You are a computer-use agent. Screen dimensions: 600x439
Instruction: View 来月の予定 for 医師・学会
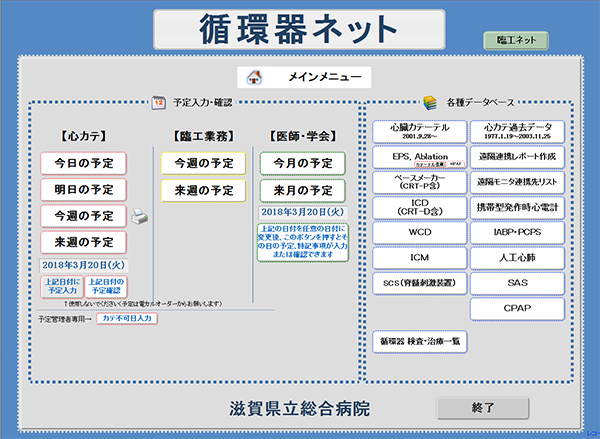pos(302,190)
